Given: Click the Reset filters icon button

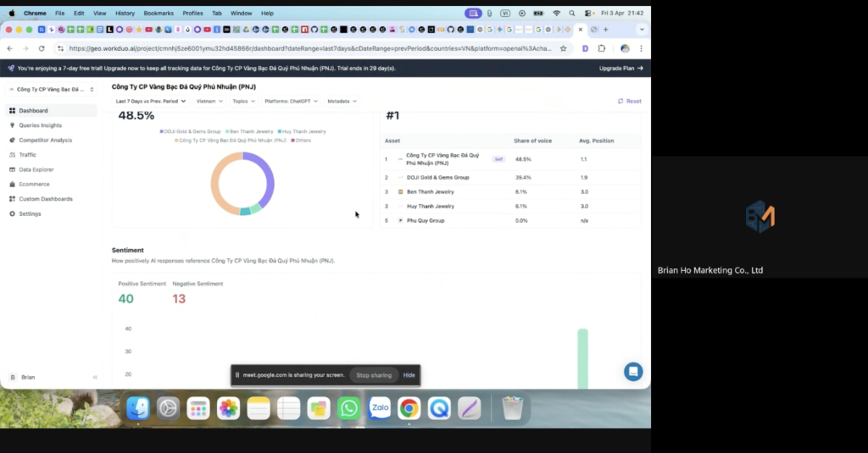Looking at the screenshot, I should (x=629, y=101).
